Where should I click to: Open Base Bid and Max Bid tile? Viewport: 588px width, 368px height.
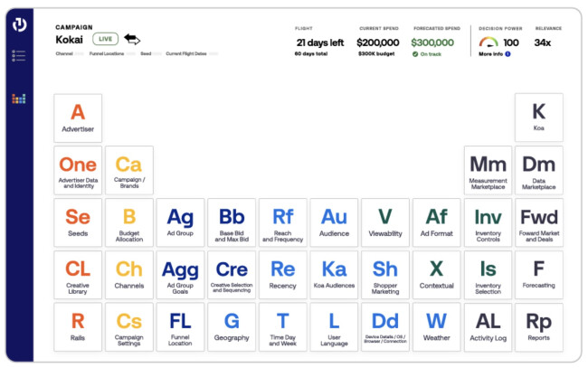pos(232,222)
